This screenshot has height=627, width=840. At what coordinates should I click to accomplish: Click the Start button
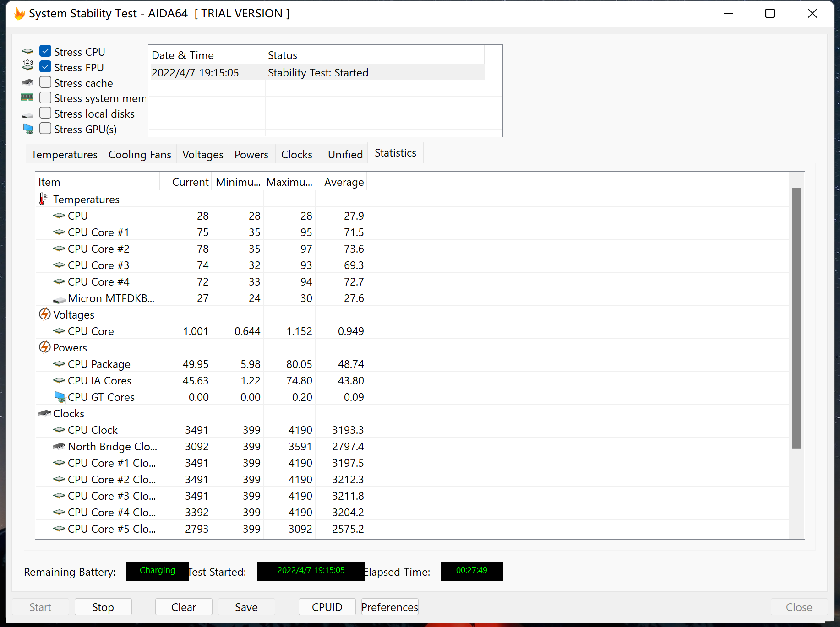point(40,607)
